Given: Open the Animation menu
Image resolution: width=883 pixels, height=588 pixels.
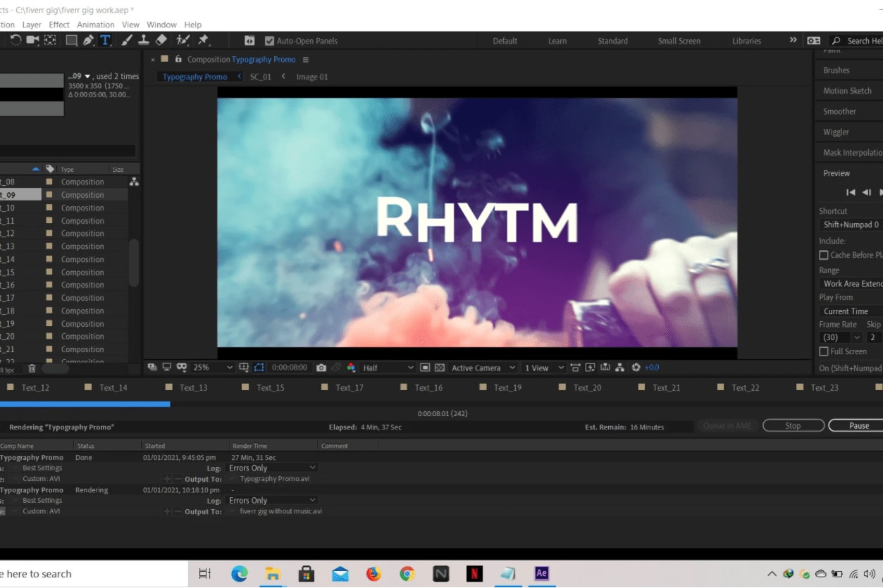Looking at the screenshot, I should 95,25.
